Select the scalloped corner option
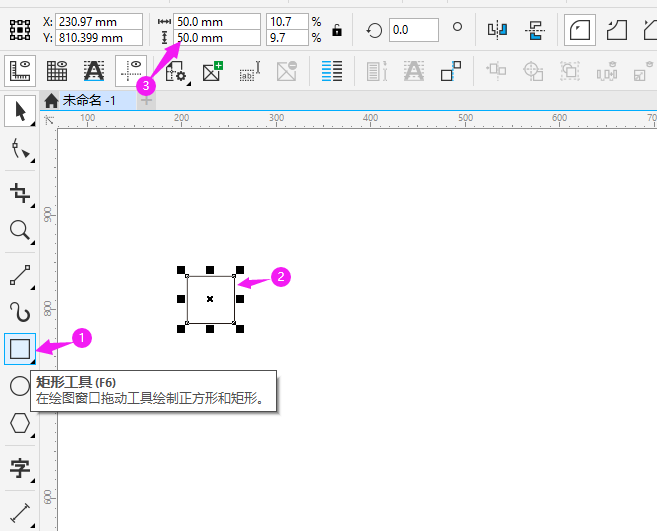 tap(617, 30)
